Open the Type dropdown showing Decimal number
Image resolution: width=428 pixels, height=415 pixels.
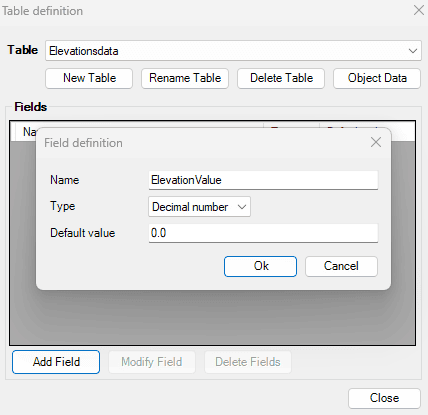tap(199, 207)
